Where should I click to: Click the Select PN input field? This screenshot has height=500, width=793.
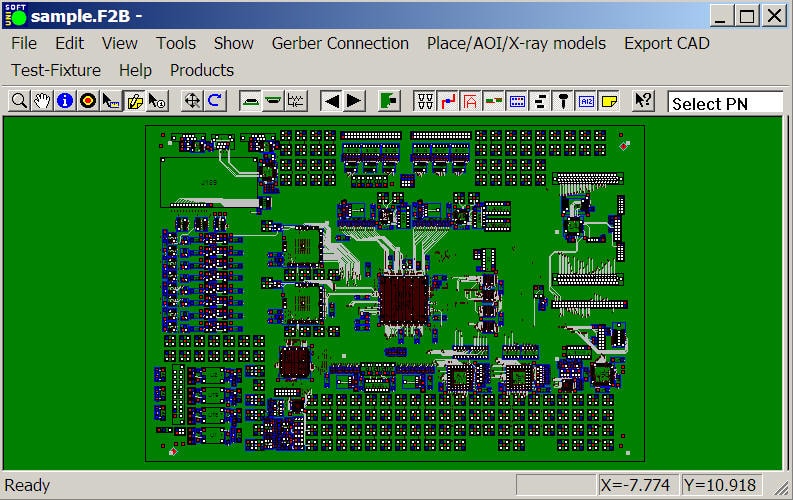725,103
